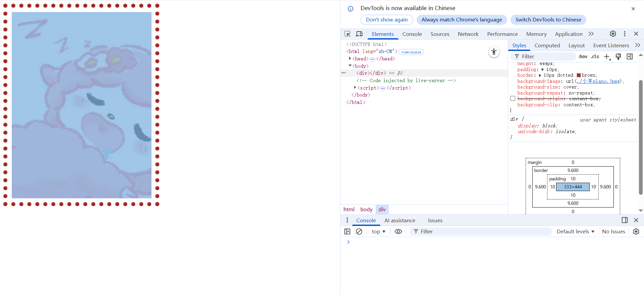
Task: Select the body breadcrumb item
Action: click(x=366, y=210)
